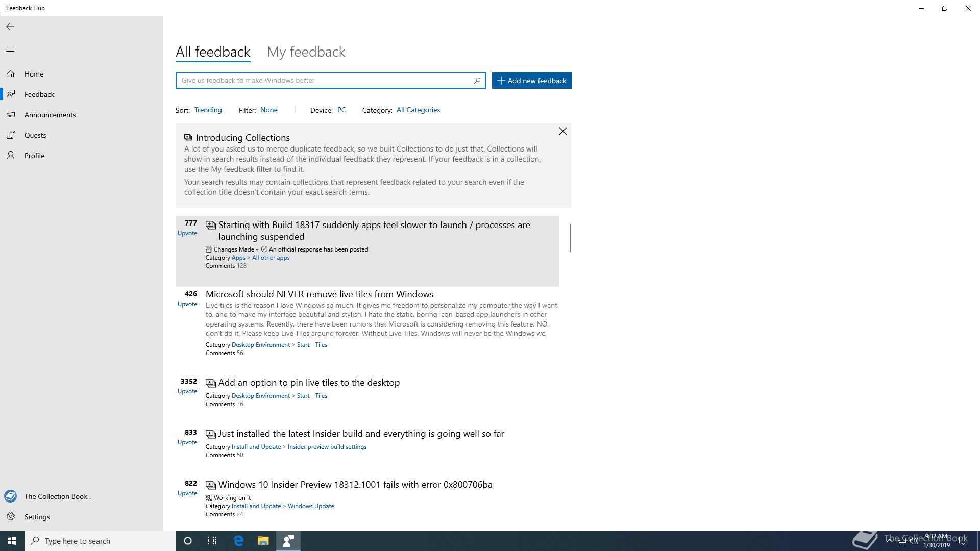Open the Device PC dropdown
This screenshot has width=980, height=551.
(341, 110)
